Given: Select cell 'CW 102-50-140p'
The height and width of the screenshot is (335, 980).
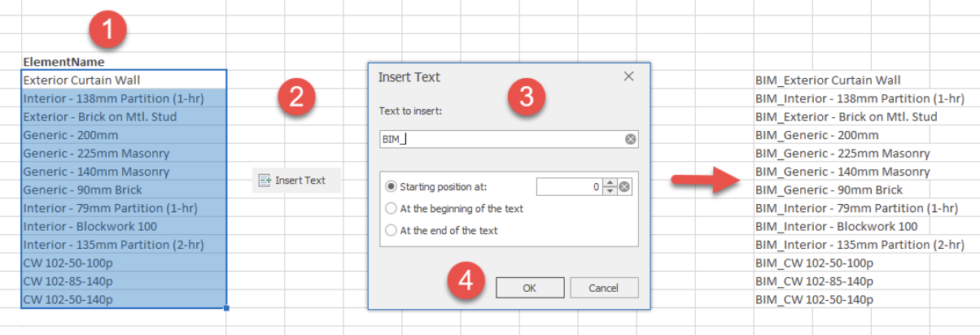Looking at the screenshot, I should [x=124, y=299].
